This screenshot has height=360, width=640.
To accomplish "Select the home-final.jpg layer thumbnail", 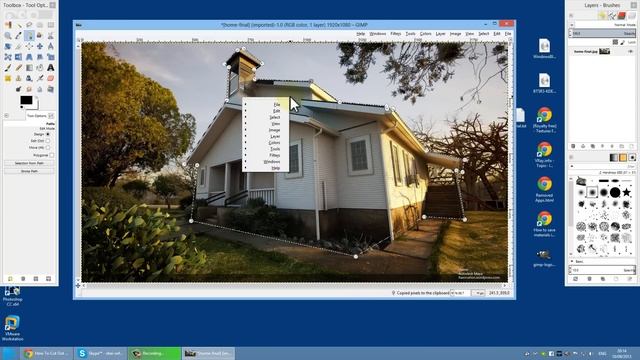I will pyautogui.click(x=604, y=51).
